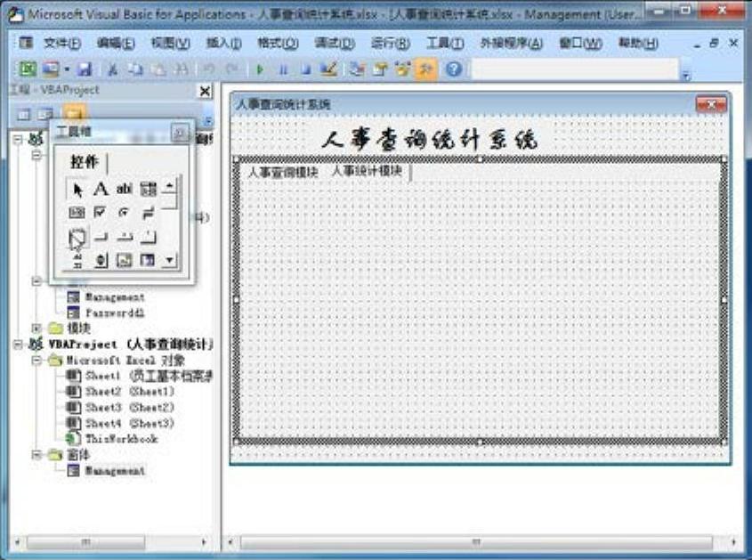Select the 控件 tab in toolbox
752x560 pixels.
click(85, 162)
